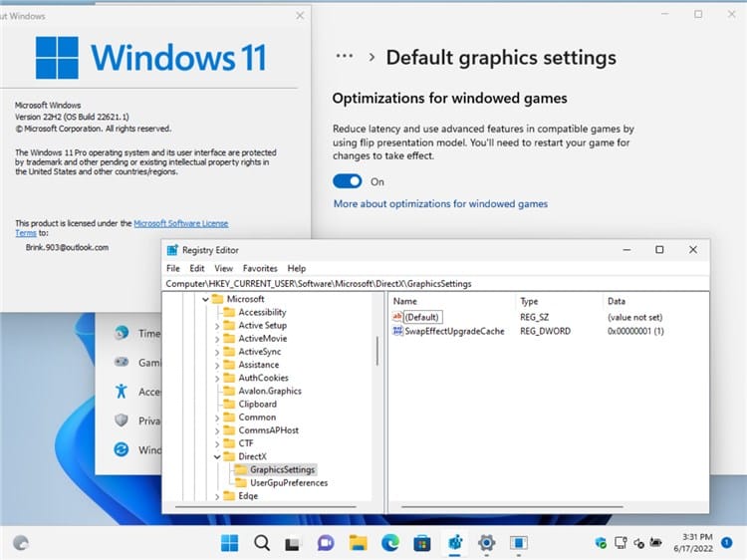
Task: Expand the CTF registry key
Action: pos(217,443)
